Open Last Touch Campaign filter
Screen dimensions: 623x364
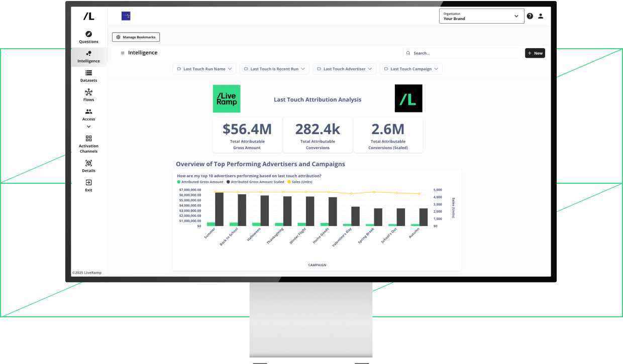tap(411, 69)
